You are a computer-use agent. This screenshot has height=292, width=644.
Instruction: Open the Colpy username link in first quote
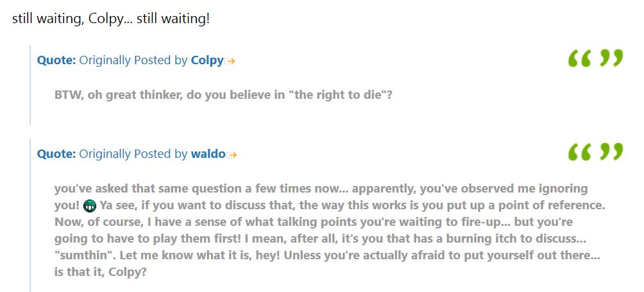(x=207, y=61)
